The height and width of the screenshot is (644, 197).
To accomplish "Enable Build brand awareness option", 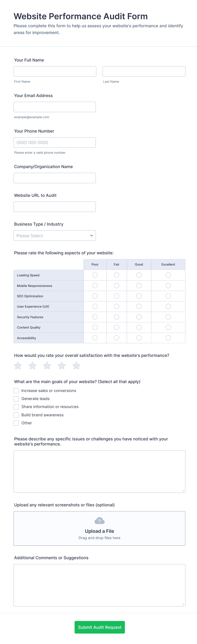I will pyautogui.click(x=16, y=415).
